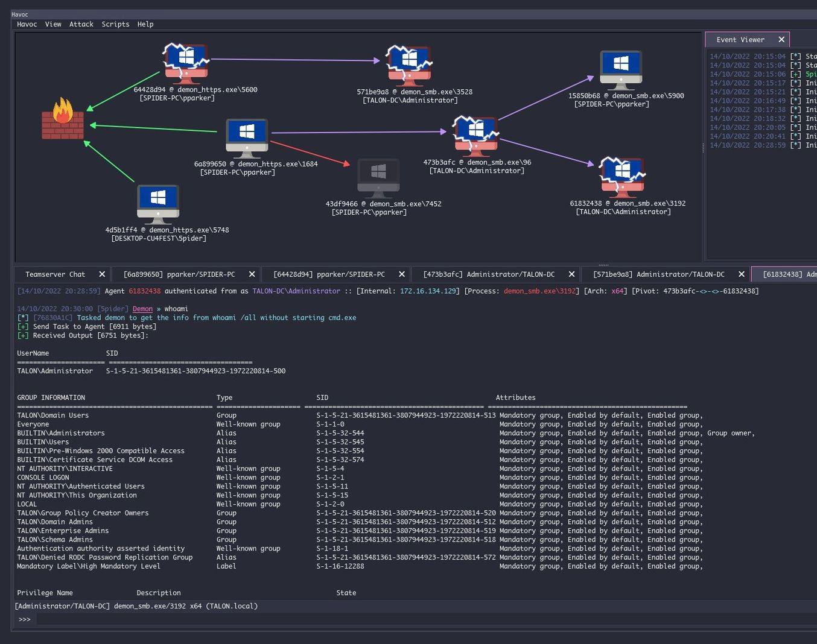Click the GROUP INFORMATION header text
Image resolution: width=817 pixels, height=644 pixels.
[51, 398]
